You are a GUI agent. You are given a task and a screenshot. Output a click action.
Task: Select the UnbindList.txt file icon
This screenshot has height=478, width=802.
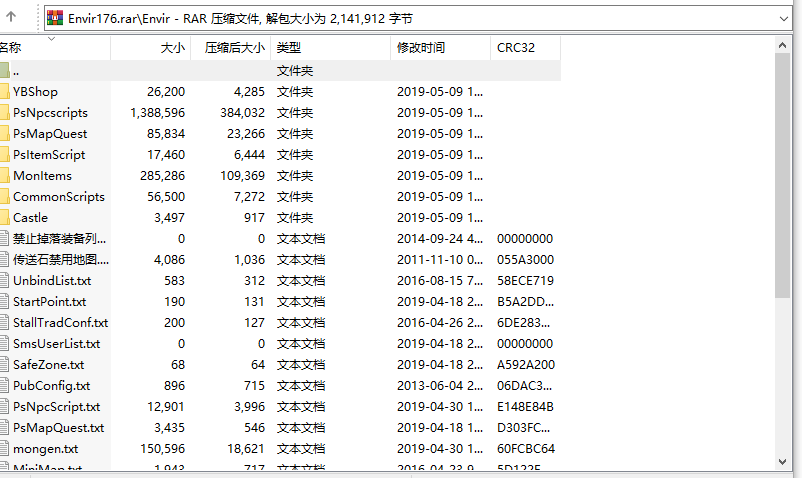[4, 281]
